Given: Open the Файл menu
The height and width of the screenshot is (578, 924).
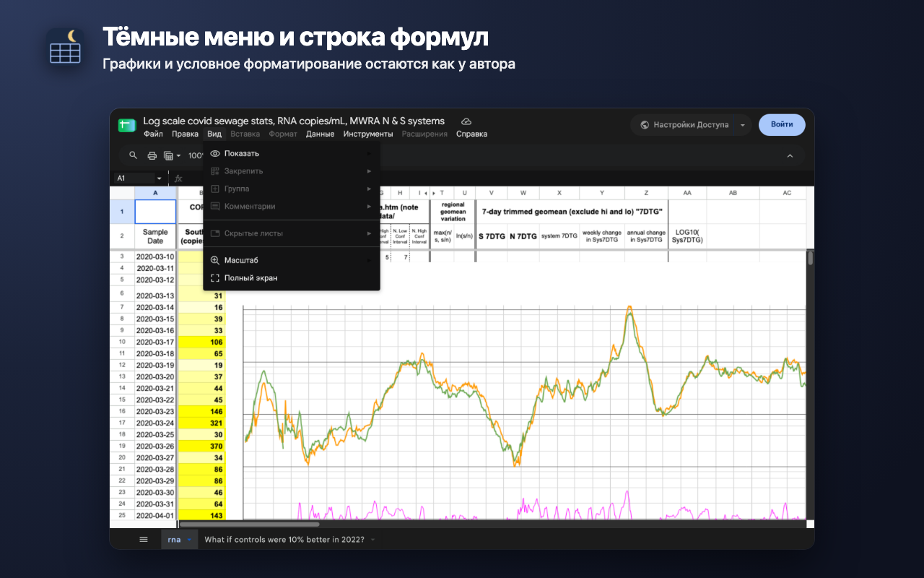Looking at the screenshot, I should point(153,134).
